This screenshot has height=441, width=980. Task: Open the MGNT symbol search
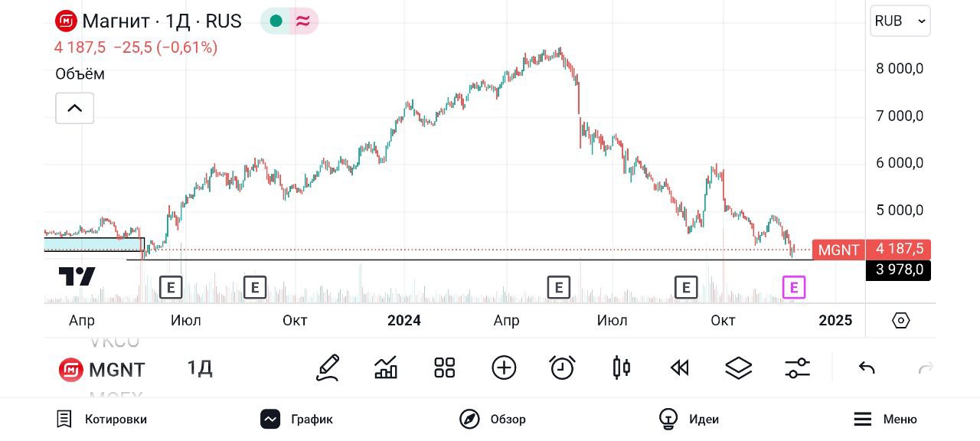103,370
